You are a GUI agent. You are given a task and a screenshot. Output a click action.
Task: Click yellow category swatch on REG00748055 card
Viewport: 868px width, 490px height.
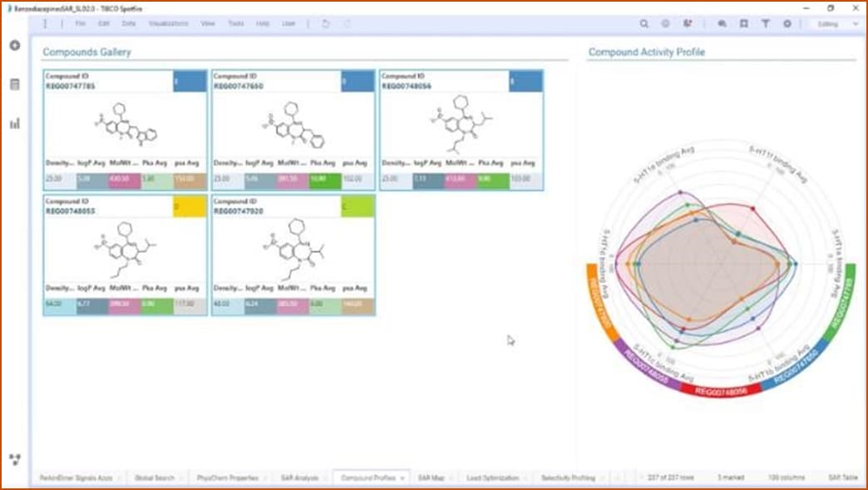click(190, 206)
